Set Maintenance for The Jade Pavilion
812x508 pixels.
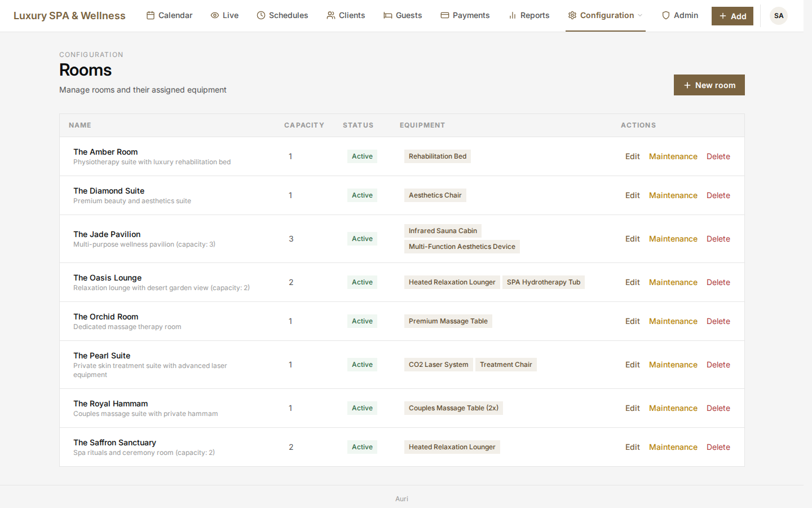(673, 239)
